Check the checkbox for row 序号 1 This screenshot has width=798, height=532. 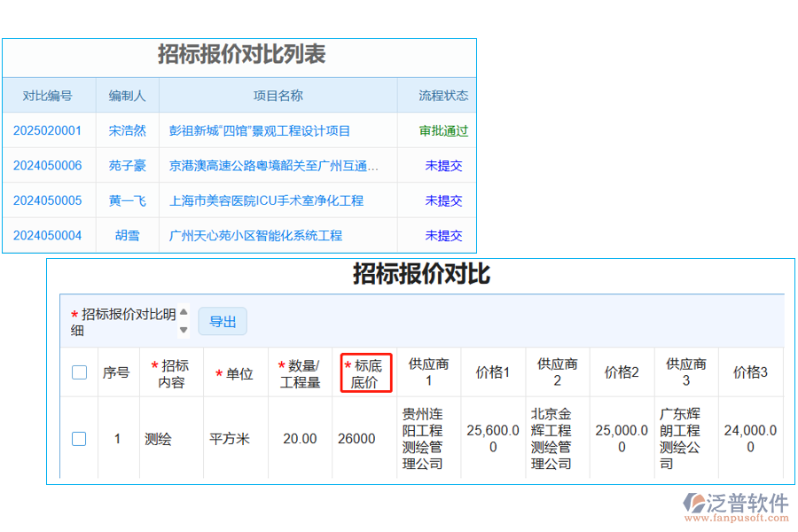coord(79,438)
